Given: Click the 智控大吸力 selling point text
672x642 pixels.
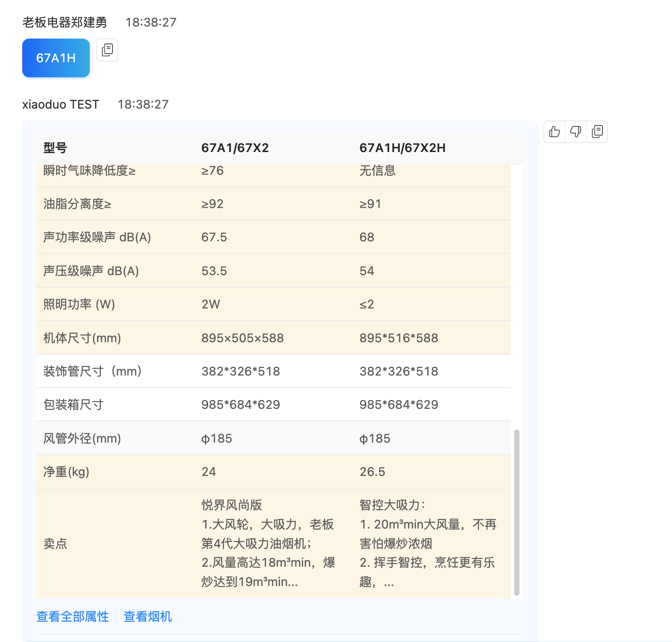Looking at the screenshot, I should [392, 505].
